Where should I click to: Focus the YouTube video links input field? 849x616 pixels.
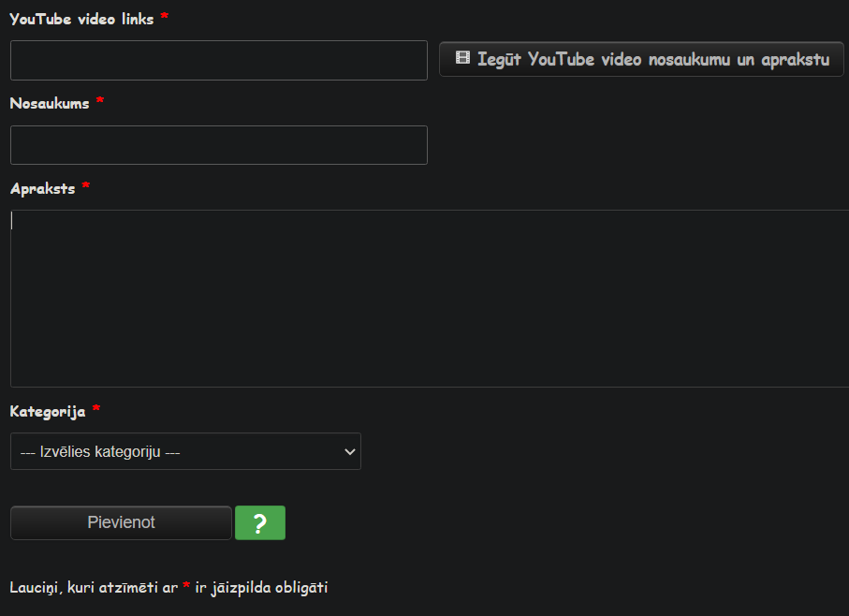[x=219, y=60]
